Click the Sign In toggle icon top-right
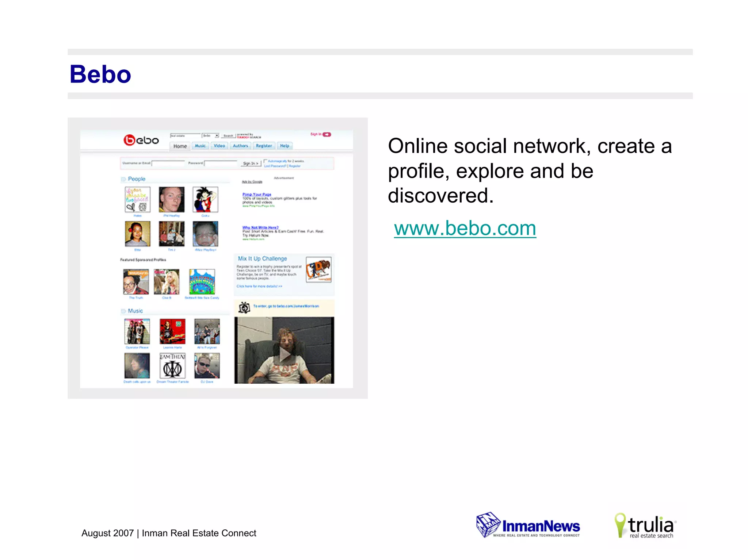The width and height of the screenshot is (748, 560). (327, 134)
